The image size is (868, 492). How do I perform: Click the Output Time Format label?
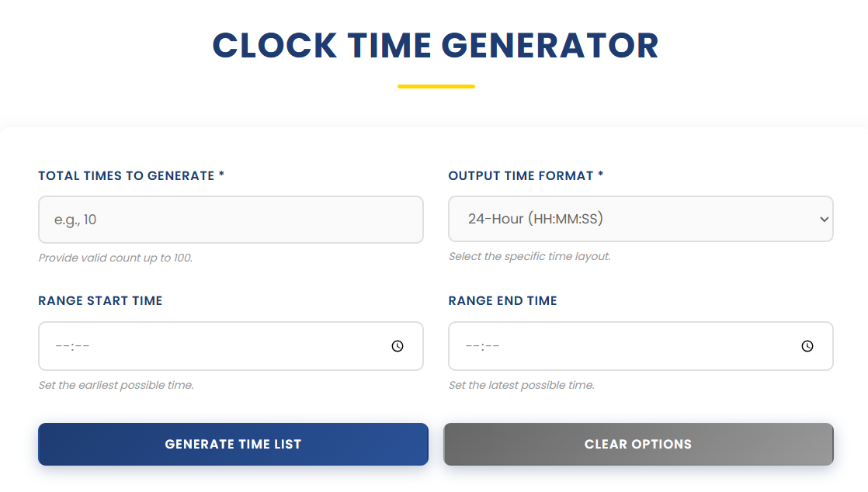524,175
